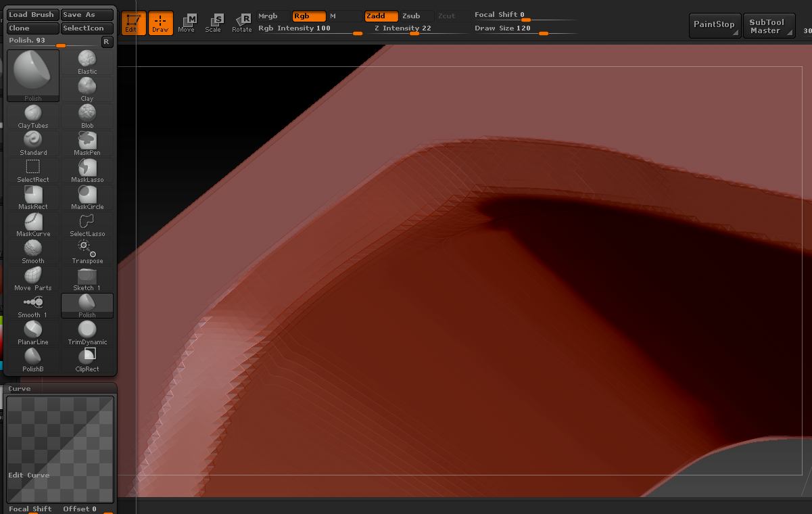Select the Clay brush
This screenshot has width=812, height=514.
coord(87,89)
